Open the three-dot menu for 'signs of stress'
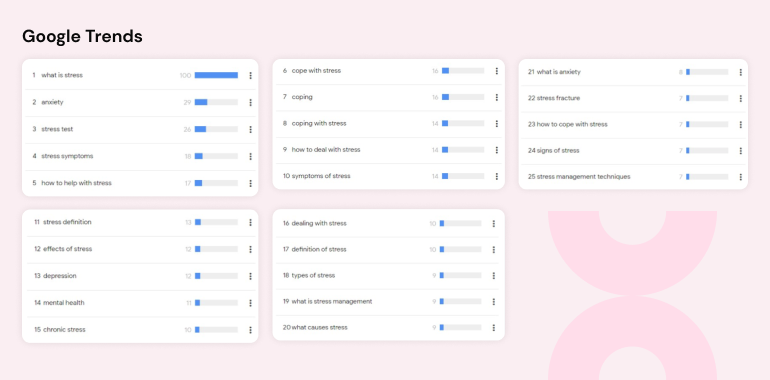The width and height of the screenshot is (770, 380). point(741,151)
